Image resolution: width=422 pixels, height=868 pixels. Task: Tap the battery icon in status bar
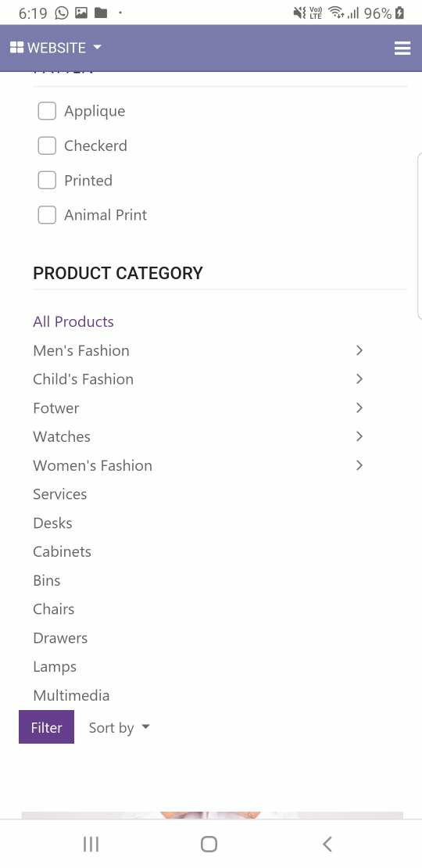pos(399,13)
